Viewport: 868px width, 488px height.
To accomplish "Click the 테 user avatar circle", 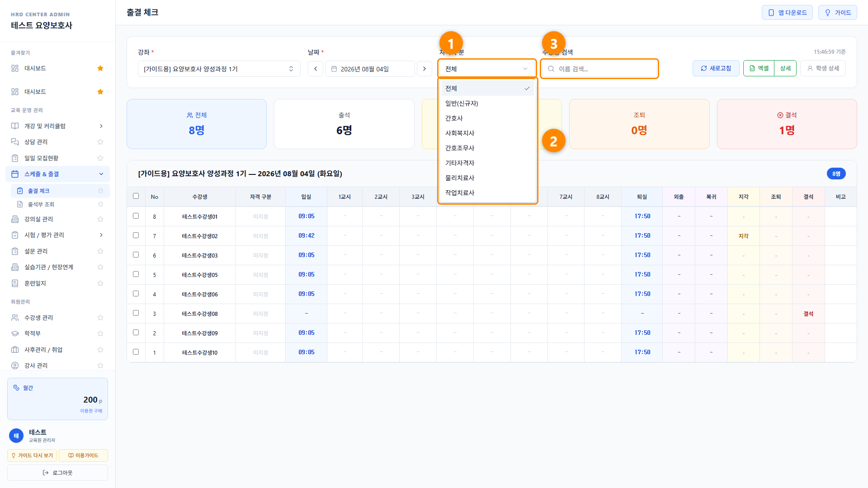I will pos(16,436).
